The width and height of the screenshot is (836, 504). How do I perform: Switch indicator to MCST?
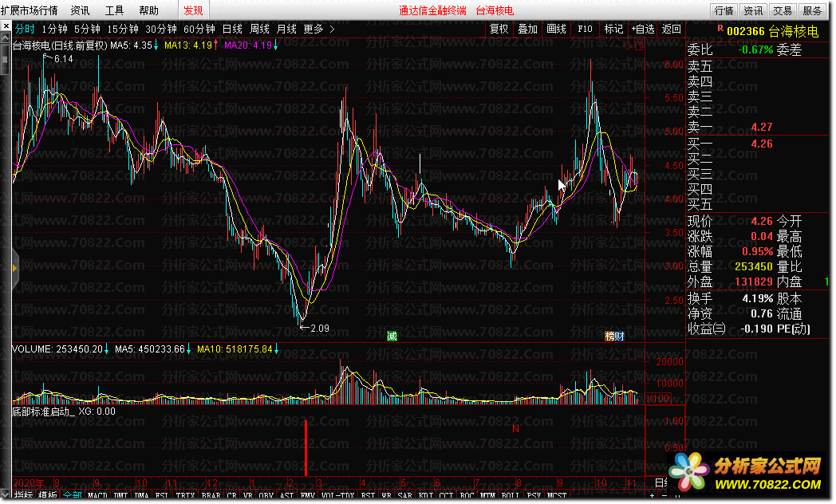click(x=557, y=495)
